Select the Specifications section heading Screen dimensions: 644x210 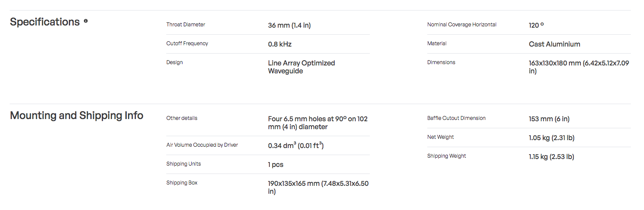(45, 22)
